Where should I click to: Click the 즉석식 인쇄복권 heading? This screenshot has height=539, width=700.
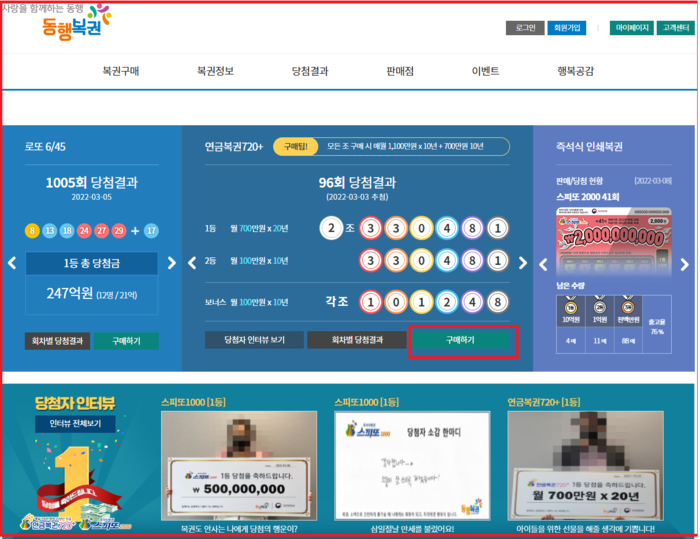click(589, 146)
